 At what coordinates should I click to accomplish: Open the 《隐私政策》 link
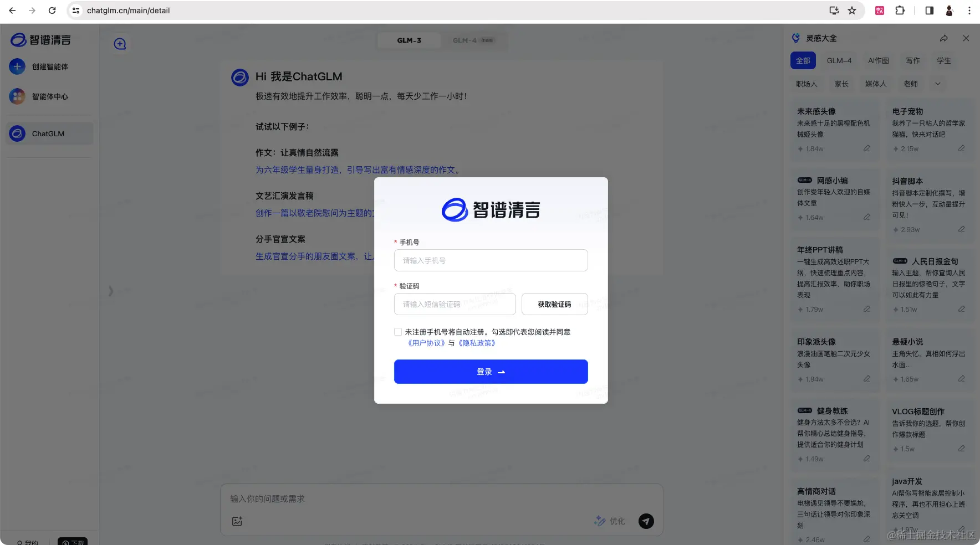[x=477, y=343]
